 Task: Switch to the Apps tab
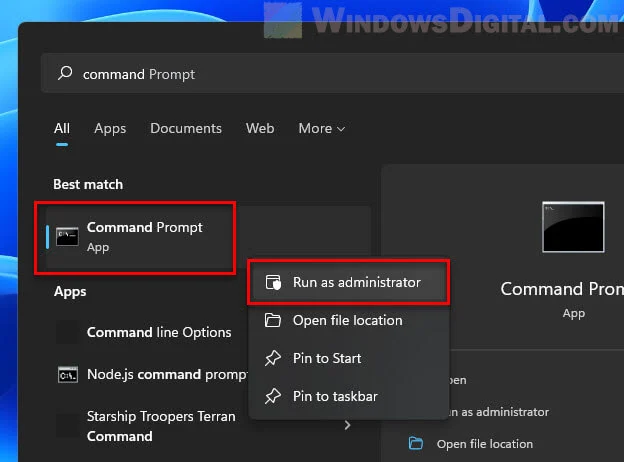(x=110, y=129)
